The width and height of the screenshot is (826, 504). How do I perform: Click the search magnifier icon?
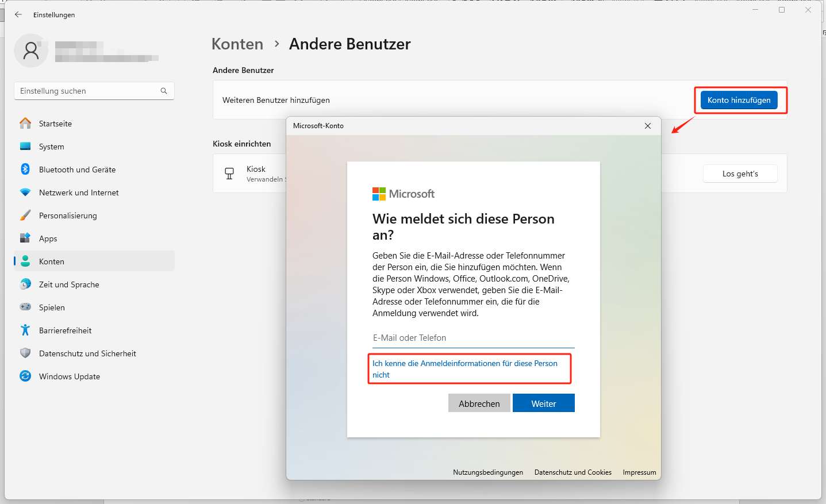(164, 91)
